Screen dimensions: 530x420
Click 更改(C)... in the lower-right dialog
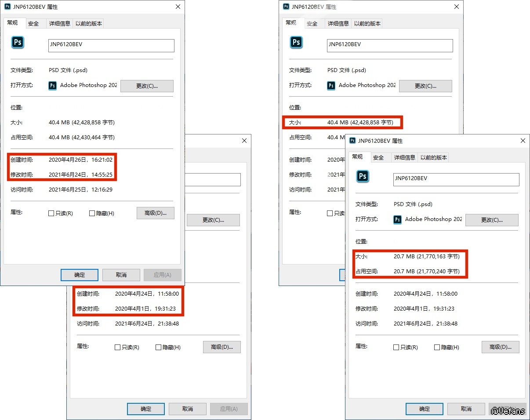[x=492, y=220]
